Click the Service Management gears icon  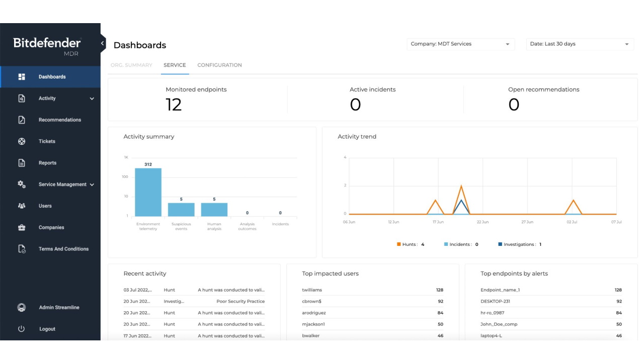coord(22,185)
